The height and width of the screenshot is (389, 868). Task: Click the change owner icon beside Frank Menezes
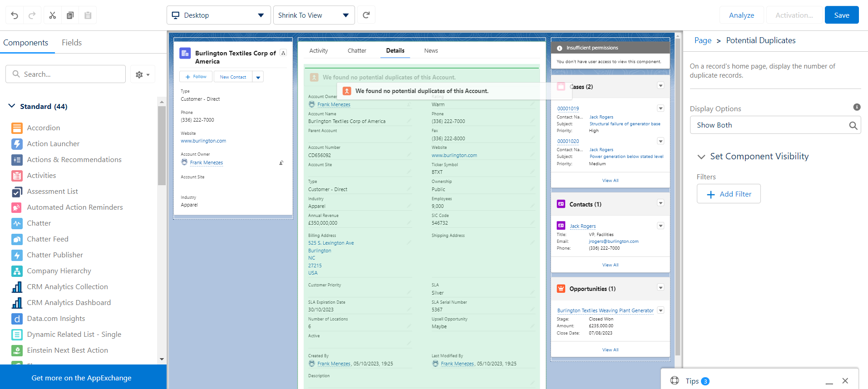[281, 162]
